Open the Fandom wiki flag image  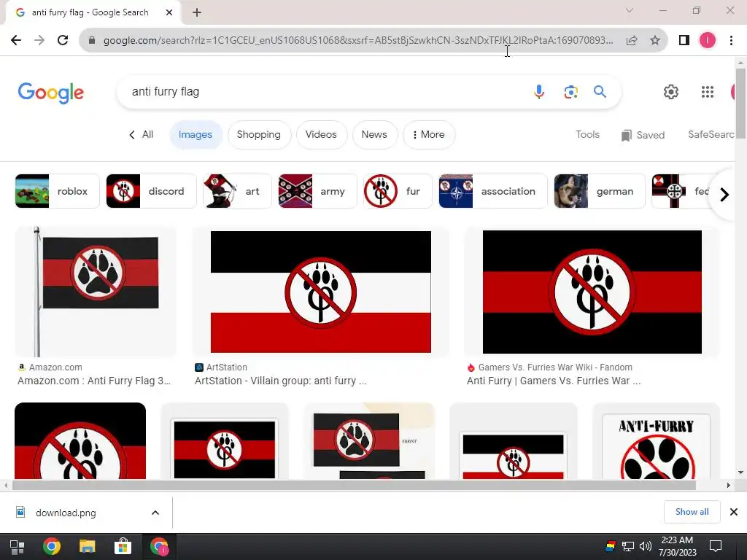[592, 292]
